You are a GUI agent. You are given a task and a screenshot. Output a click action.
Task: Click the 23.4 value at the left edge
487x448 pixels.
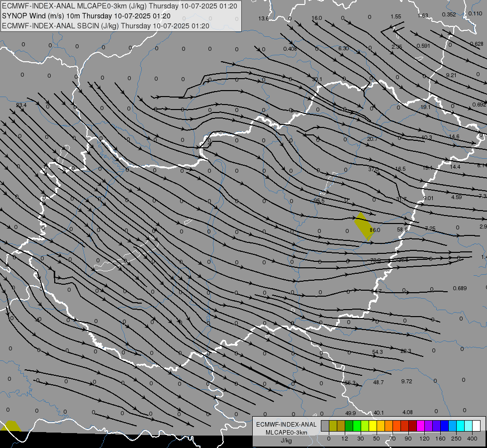pos(21,106)
